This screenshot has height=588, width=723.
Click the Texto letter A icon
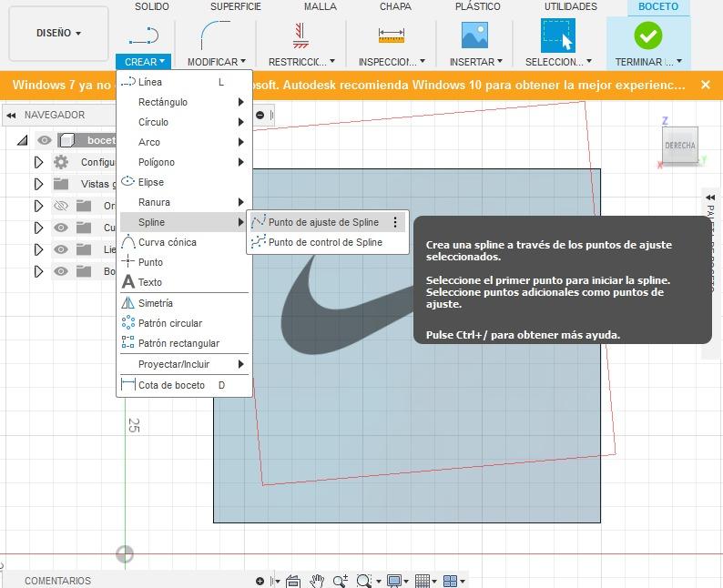point(128,281)
